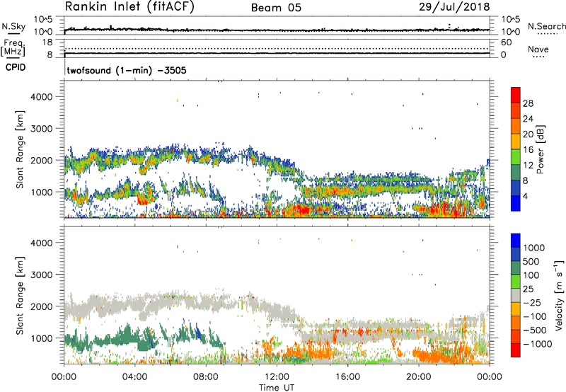This screenshot has width=566, height=392.
Task: Click the "500" tick on the velocity color bar
Action: click(531, 261)
